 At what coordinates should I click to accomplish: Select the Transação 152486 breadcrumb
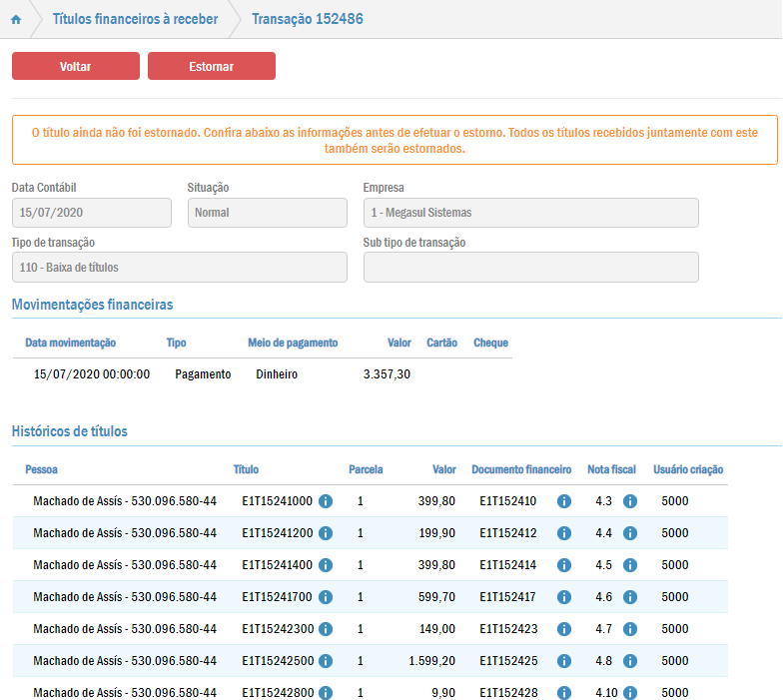pyautogui.click(x=308, y=20)
